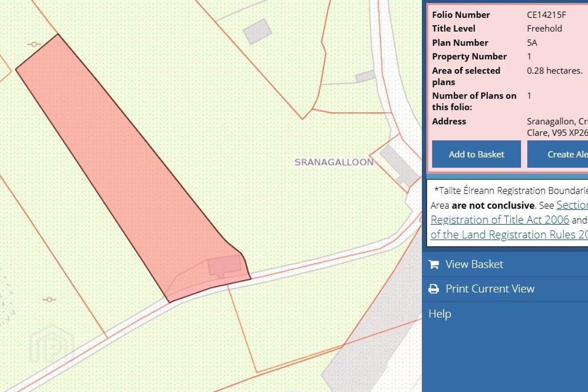Click the printer icon beside Print Current View

coord(434,289)
